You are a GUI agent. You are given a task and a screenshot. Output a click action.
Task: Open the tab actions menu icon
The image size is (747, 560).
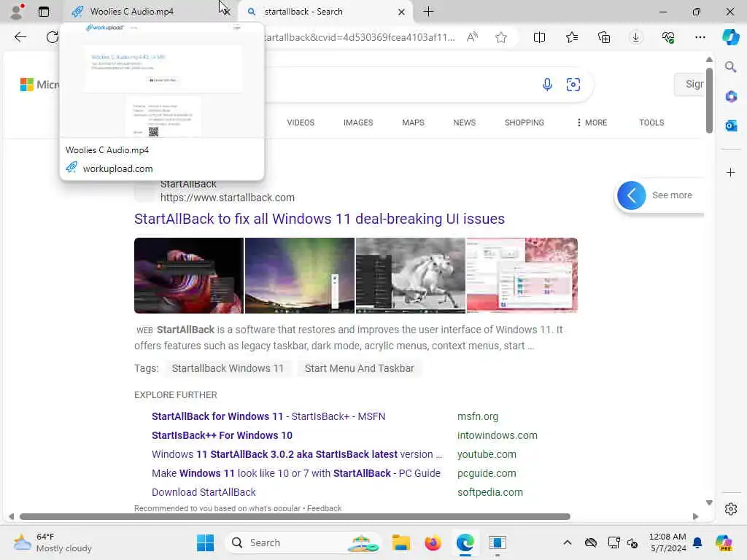coord(44,12)
